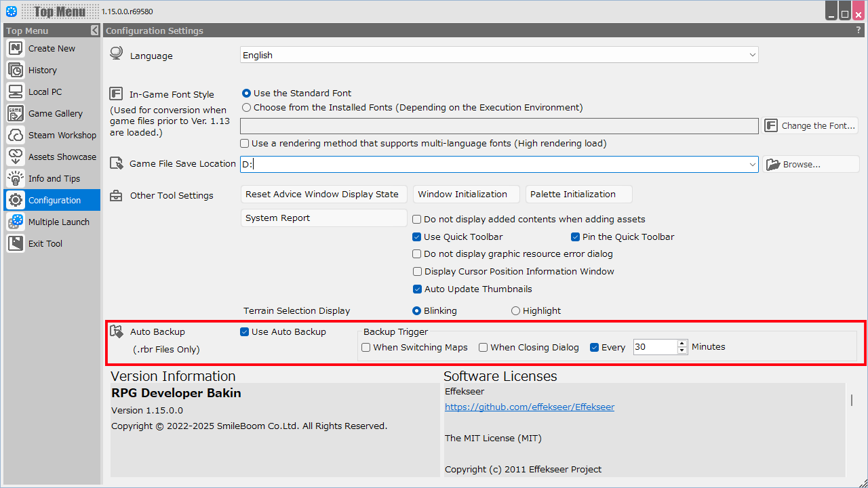Screen dimensions: 868x488
Task: Increase backup interval minutes with up arrow
Action: pyautogui.click(x=682, y=344)
